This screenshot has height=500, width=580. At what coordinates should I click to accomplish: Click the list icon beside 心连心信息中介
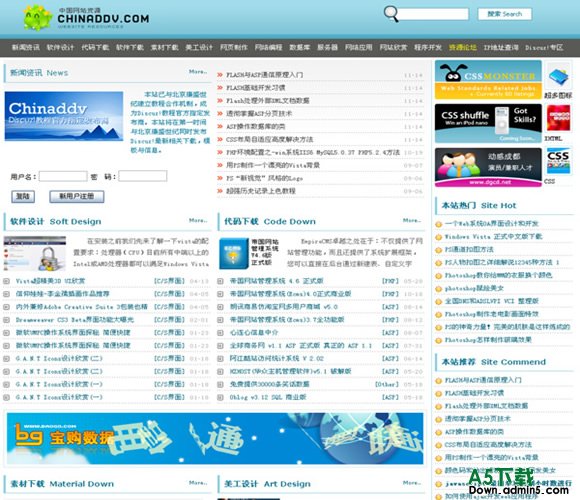pos(220,333)
